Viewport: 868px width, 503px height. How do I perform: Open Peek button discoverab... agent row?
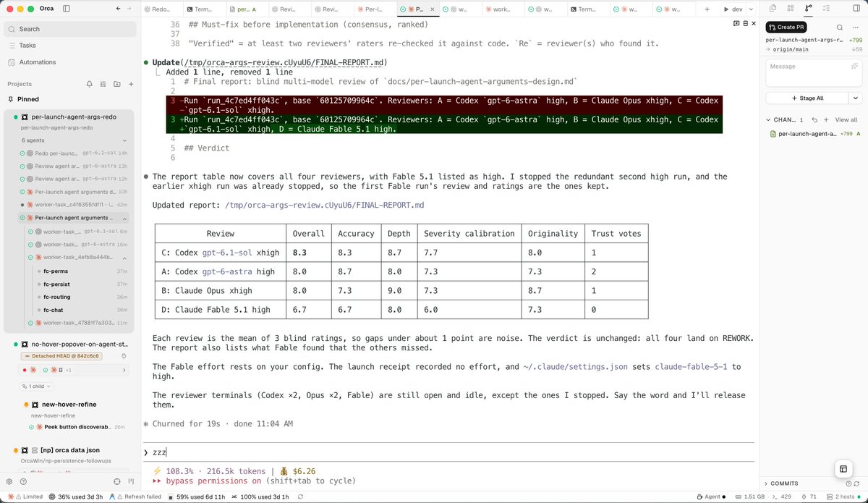[78, 427]
